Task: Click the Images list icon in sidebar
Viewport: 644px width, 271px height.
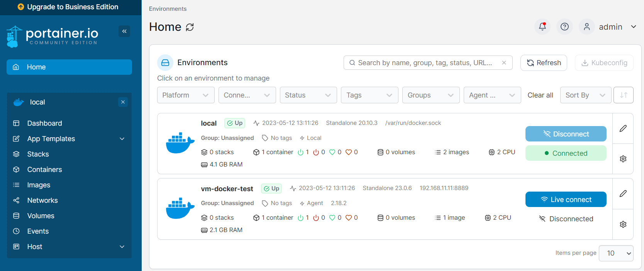Action: point(16,185)
